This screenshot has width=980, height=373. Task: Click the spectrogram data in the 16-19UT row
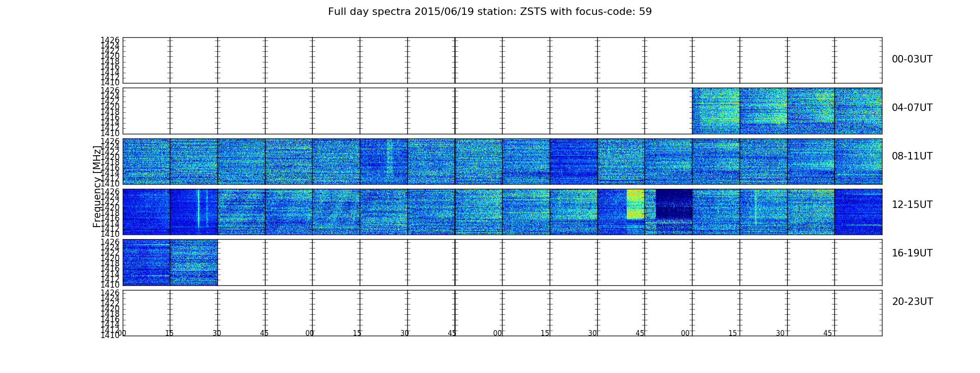(170, 262)
